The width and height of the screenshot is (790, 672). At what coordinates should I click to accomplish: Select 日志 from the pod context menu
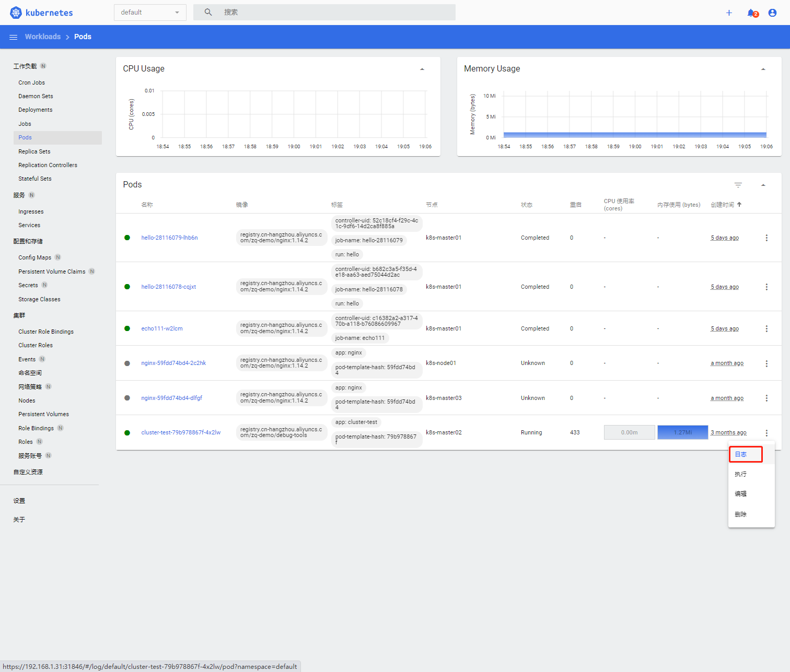(741, 454)
